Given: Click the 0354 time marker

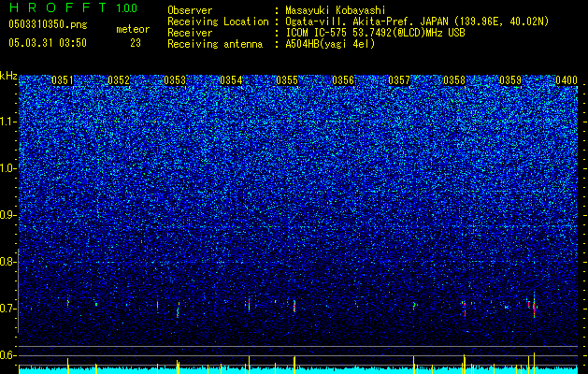Looking at the screenshot, I should coord(231,80).
